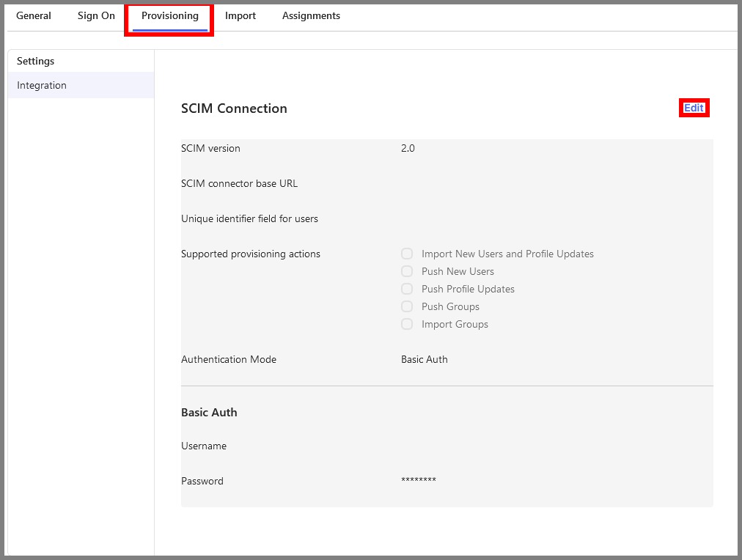This screenshot has width=742, height=560.
Task: Open the General tab
Action: tap(34, 15)
